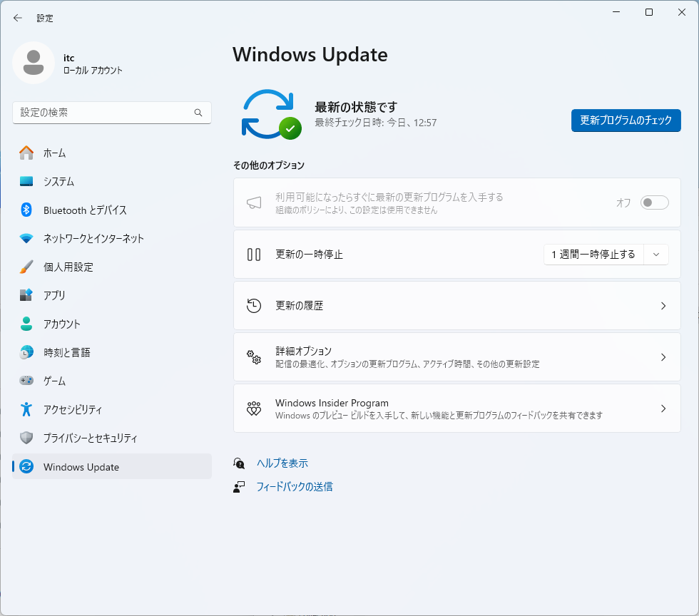Click the 時刻と言語 globe clock icon
Viewport: 699px width, 616px height.
coord(26,352)
